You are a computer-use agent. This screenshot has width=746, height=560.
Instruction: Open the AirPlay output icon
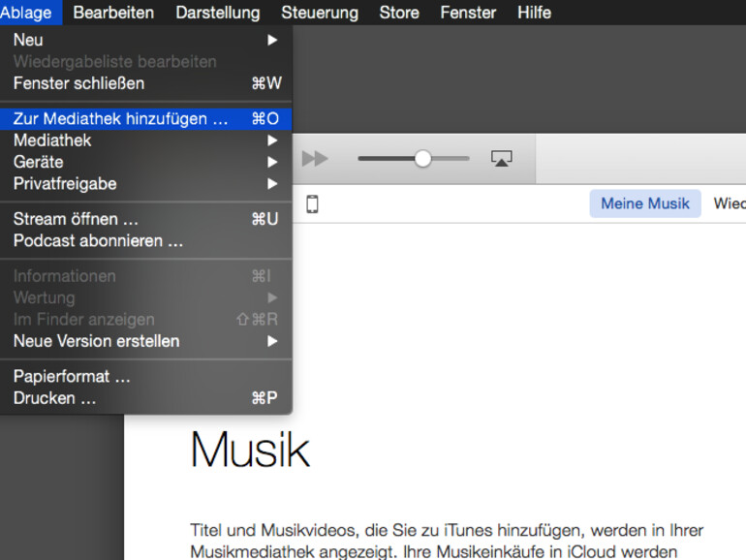(x=502, y=159)
